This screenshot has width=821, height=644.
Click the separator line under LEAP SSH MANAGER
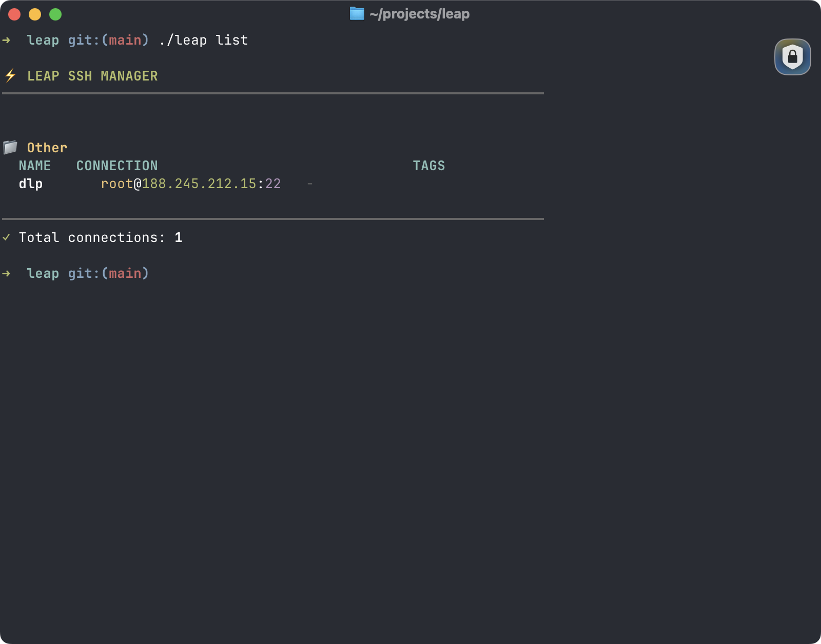(272, 94)
